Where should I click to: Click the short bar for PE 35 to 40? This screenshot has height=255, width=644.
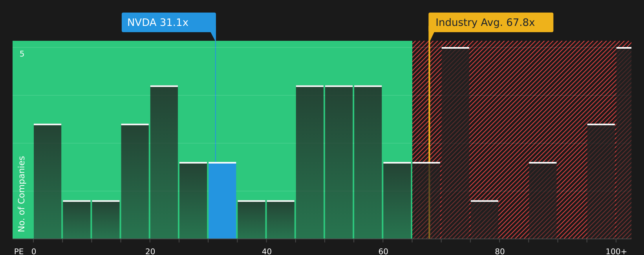251,220
